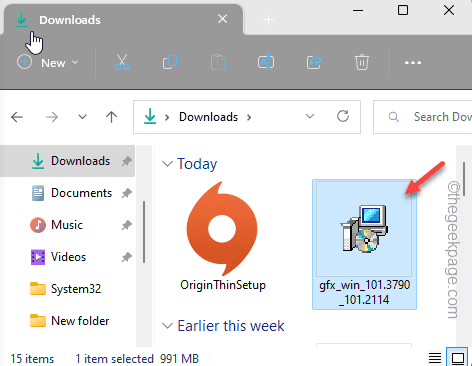Click the Share icon in toolbar

tap(314, 62)
